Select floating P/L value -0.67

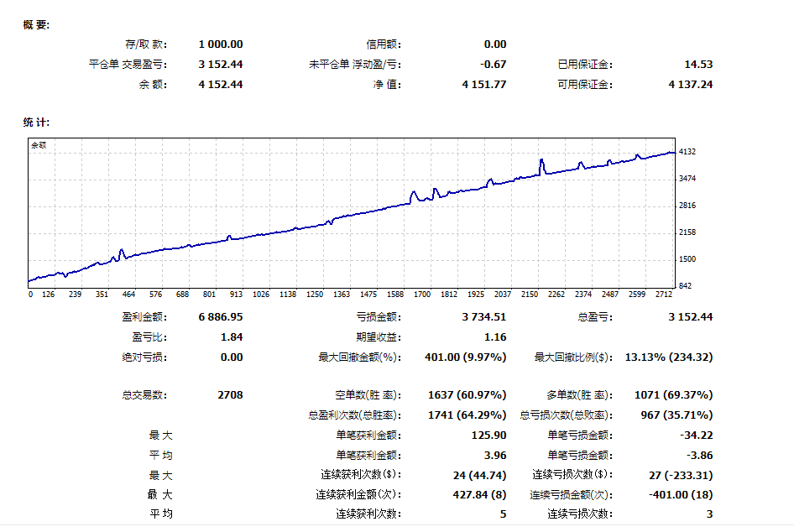493,65
